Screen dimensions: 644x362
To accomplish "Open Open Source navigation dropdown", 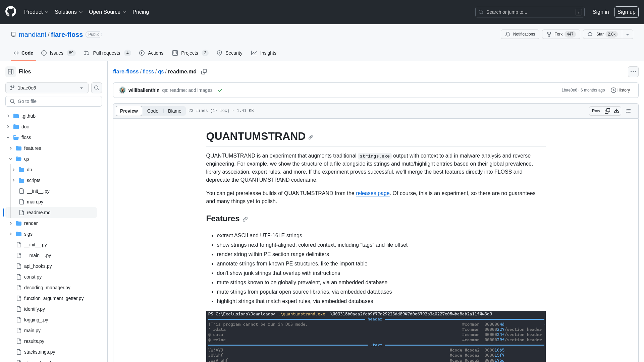I will coord(107,12).
